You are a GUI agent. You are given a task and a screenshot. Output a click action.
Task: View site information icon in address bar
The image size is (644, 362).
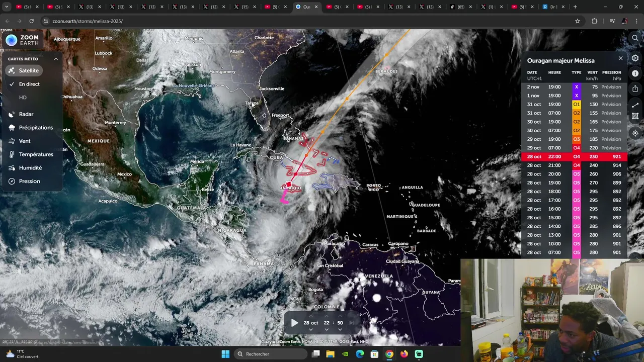point(46,21)
